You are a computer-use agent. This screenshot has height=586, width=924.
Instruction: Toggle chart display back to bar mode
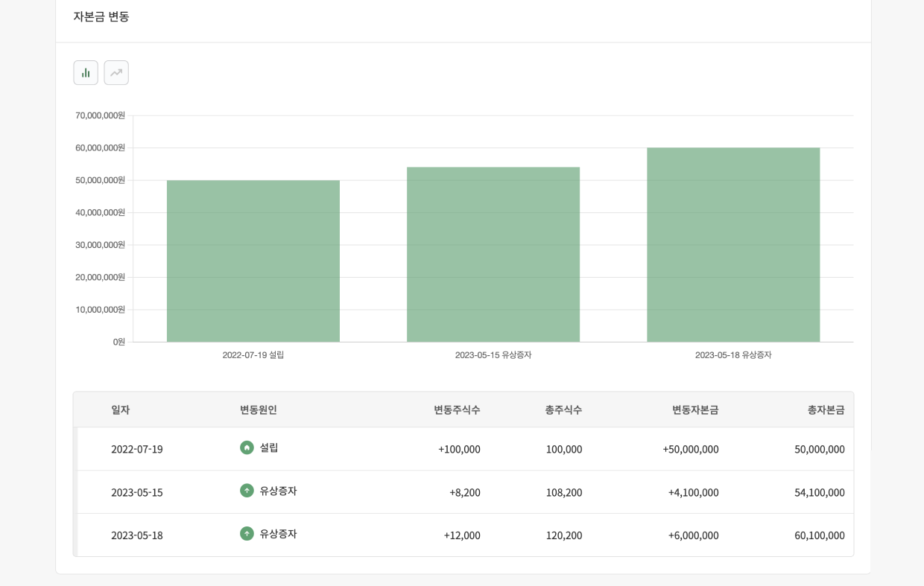[x=85, y=72]
